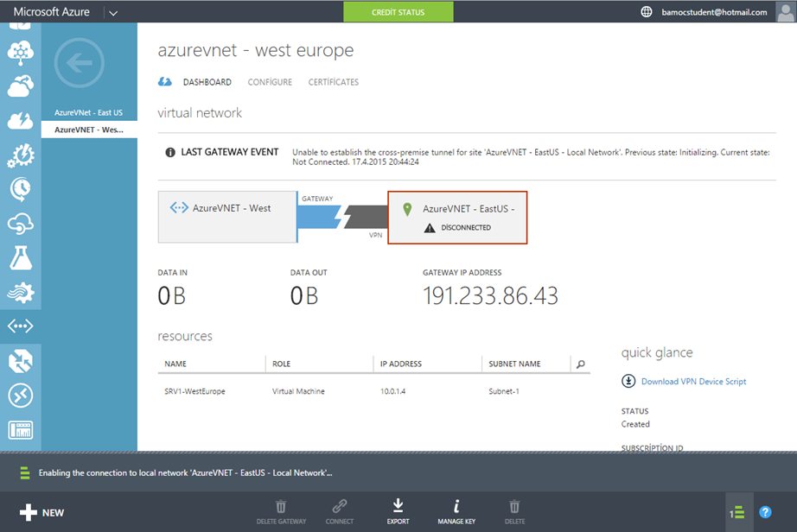Open the machine learning flask icon
797x532 pixels.
[x=21, y=258]
